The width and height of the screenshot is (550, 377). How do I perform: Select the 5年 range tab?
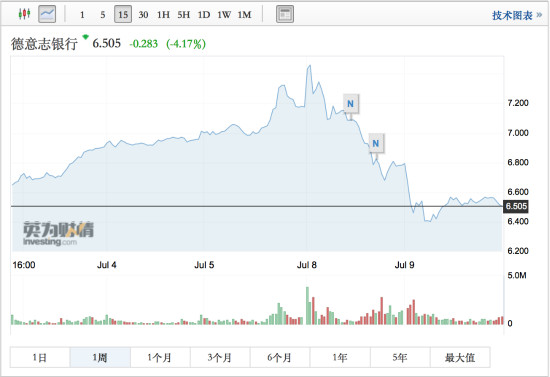[x=400, y=358]
